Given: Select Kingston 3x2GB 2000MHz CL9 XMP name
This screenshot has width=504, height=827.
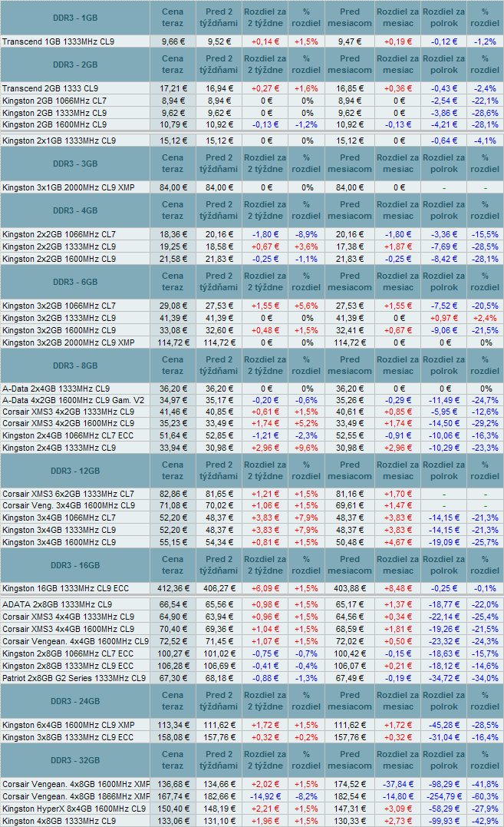Looking at the screenshot, I should 68,342.
